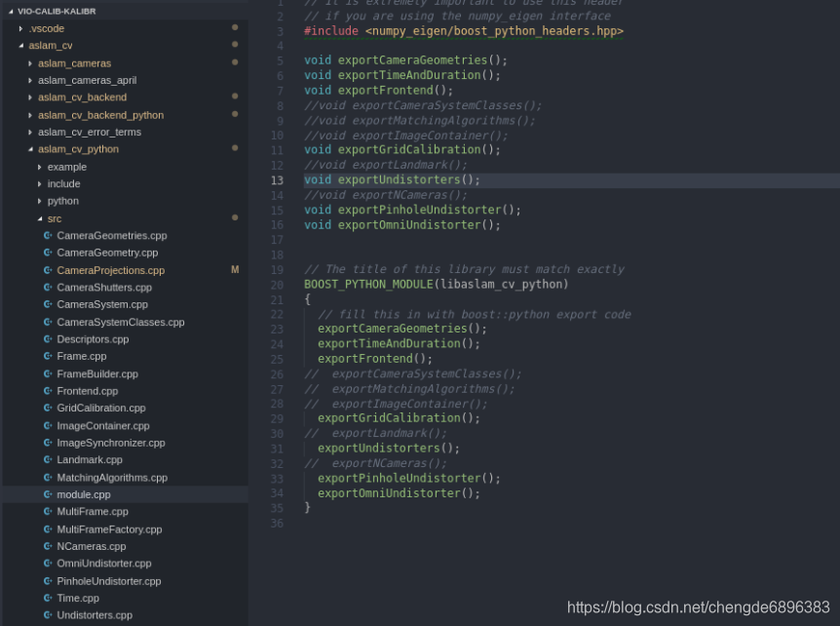Screen dimensions: 840x626
Task: Click exportOmniUndistorter call on line 34
Action: coord(389,493)
